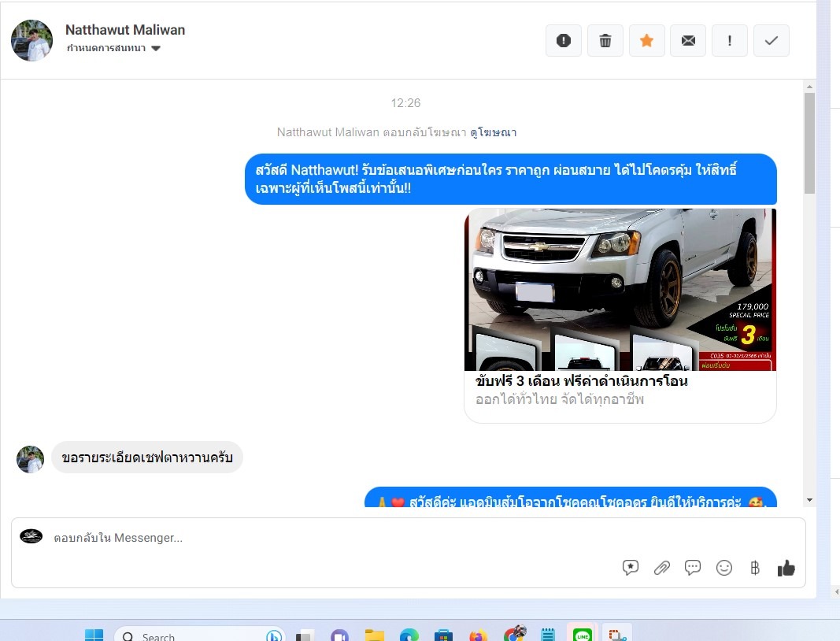Click Natthawut Maliwan name in header
Viewport: 840px width, 641px height.
point(125,30)
